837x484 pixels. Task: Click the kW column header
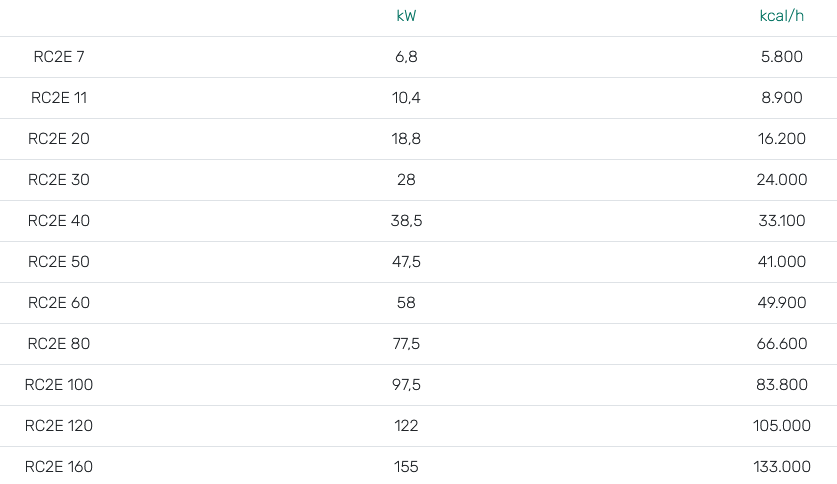click(x=406, y=16)
